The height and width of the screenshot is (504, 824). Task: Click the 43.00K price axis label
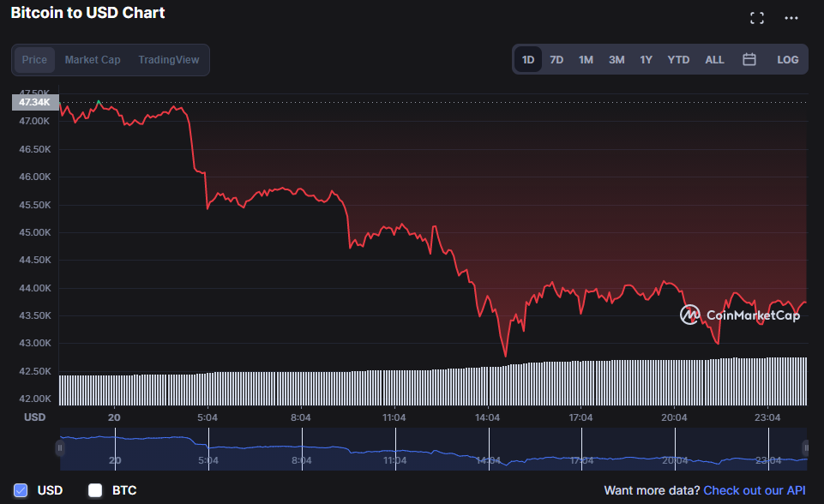[34, 343]
